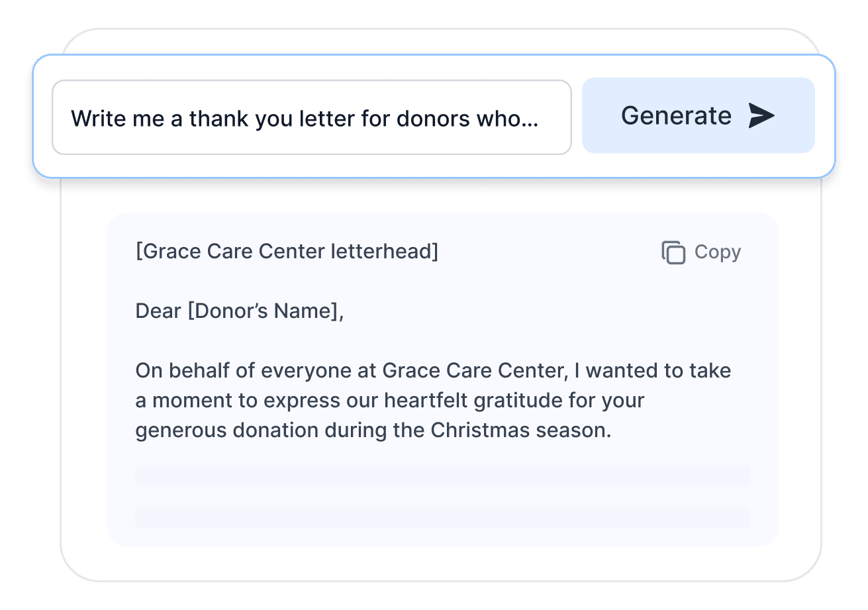Click the overlapping-squares copy icon

673,252
